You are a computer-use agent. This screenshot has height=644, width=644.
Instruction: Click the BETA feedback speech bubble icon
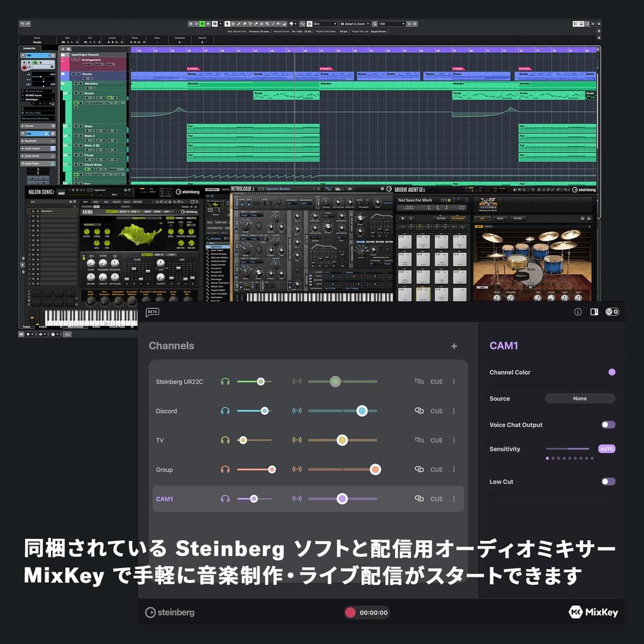pyautogui.click(x=152, y=312)
